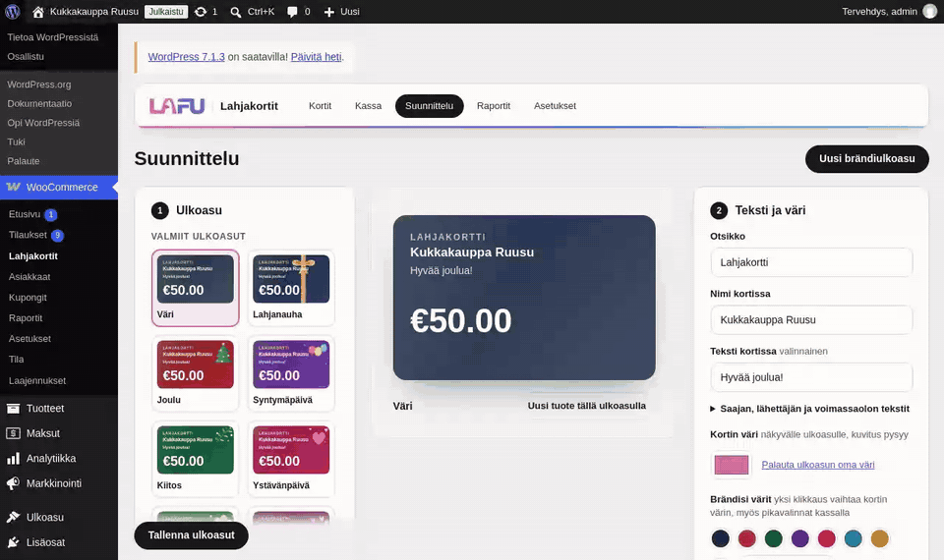Click Palauta ulkoasun oma väri link
This screenshot has height=560, width=944.
[x=817, y=465]
